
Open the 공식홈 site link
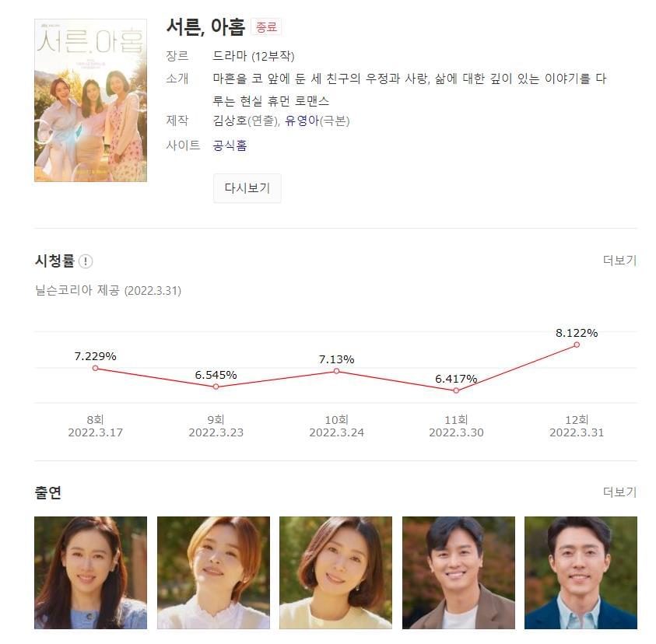coord(230,145)
